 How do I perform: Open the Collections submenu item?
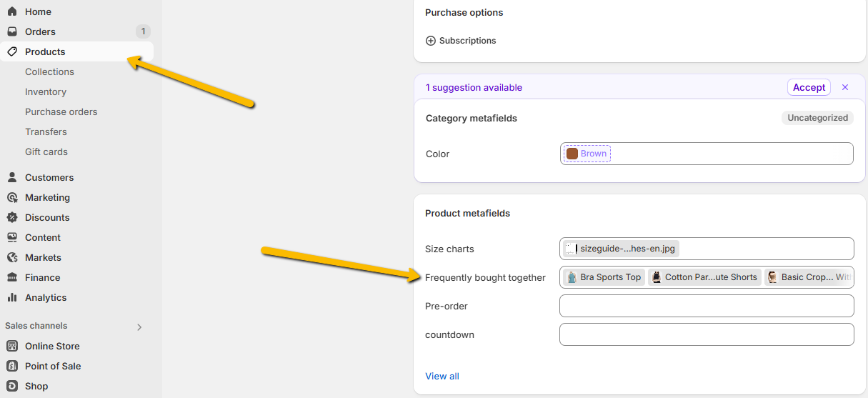click(x=49, y=71)
